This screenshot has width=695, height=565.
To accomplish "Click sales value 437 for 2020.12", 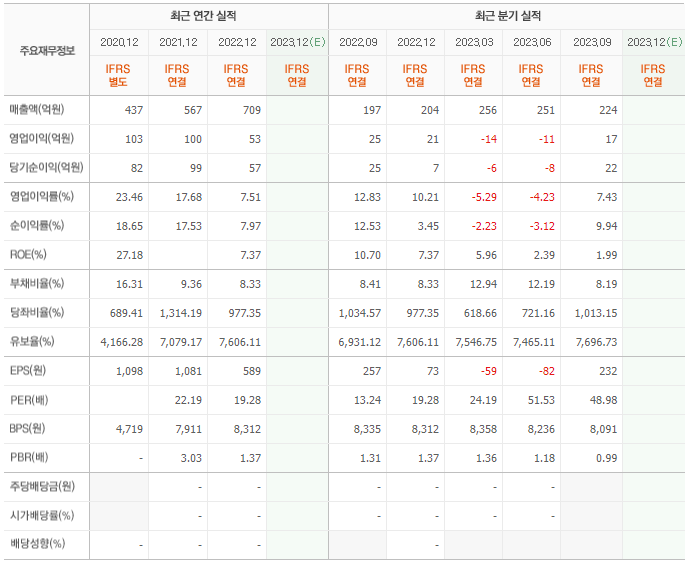I will point(134,110).
